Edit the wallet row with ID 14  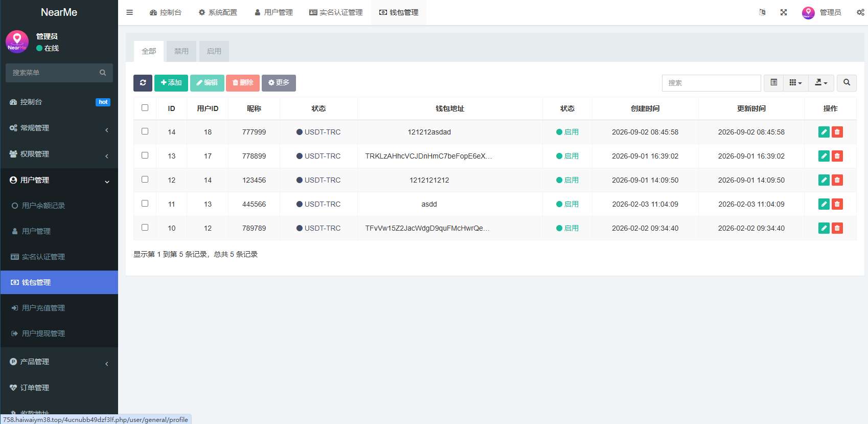tap(824, 132)
